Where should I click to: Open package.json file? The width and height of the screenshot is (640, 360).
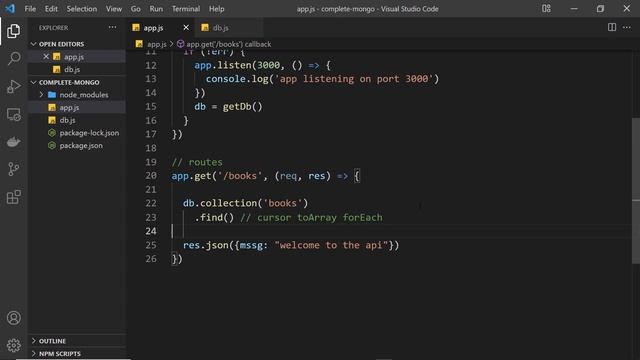tap(76, 145)
